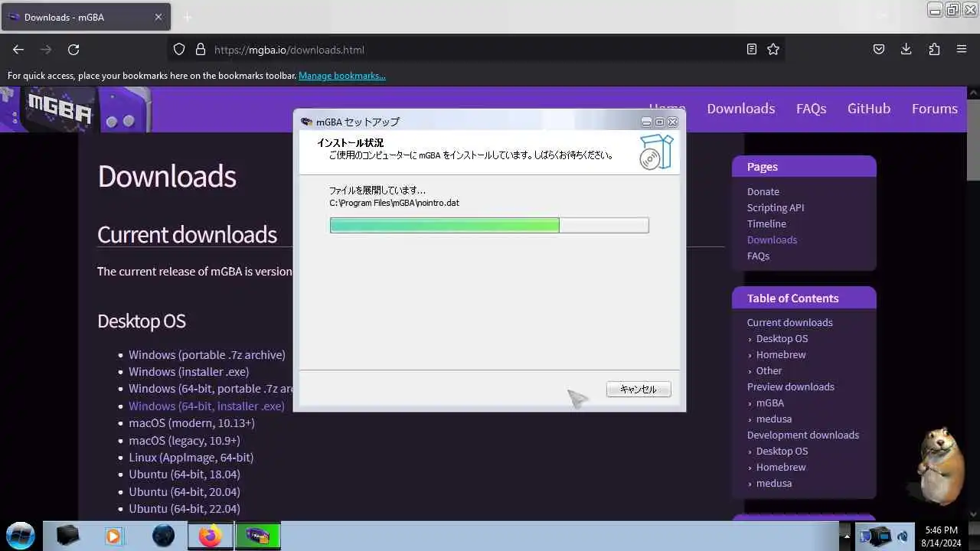The image size is (980, 551).
Task: Open the Firefox taskbar icon
Action: click(x=210, y=536)
